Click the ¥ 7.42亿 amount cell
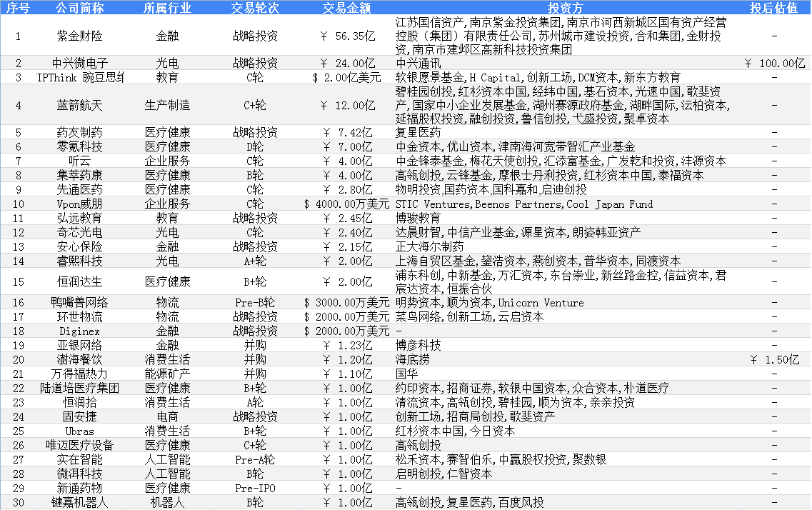The image size is (812, 510). coord(348,133)
